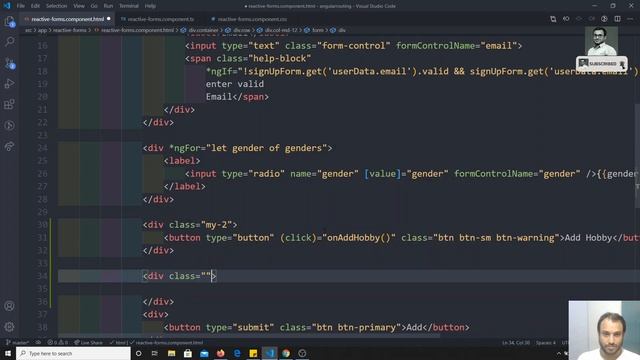This screenshot has width=640, height=360.
Task: Open Task View on the taskbar
Action: click(155, 353)
